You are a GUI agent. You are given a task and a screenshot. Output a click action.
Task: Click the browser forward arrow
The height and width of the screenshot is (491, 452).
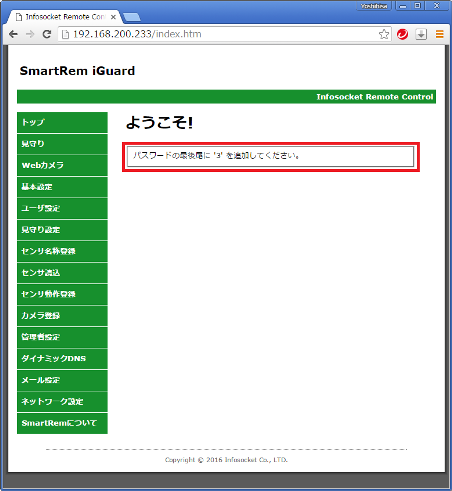30,34
